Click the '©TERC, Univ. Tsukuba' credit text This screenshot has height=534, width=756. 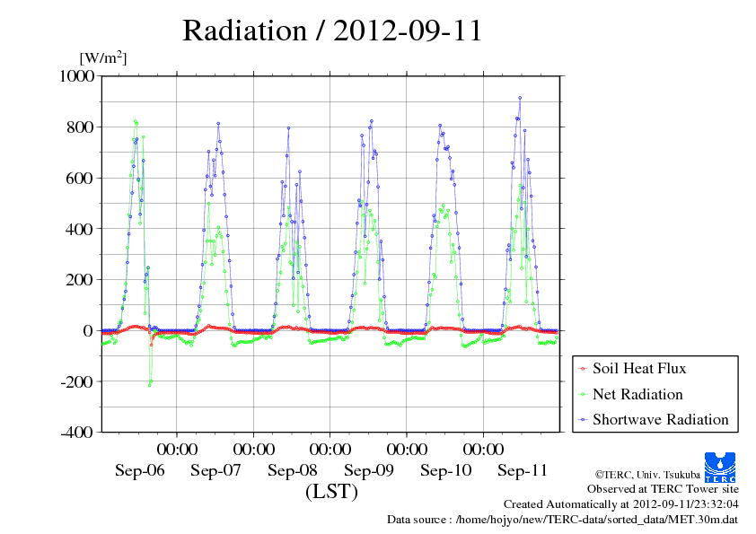pyautogui.click(x=647, y=474)
